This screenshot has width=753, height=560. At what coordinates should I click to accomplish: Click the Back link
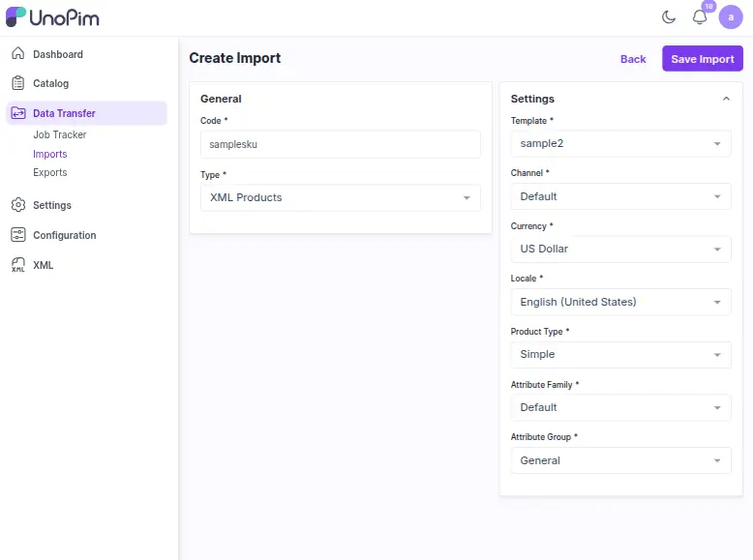click(633, 59)
